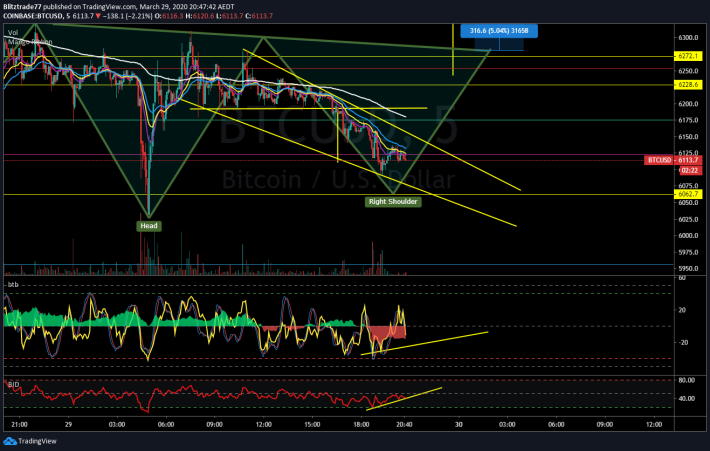Click the red down-arrow price change indicator

[x=98, y=16]
